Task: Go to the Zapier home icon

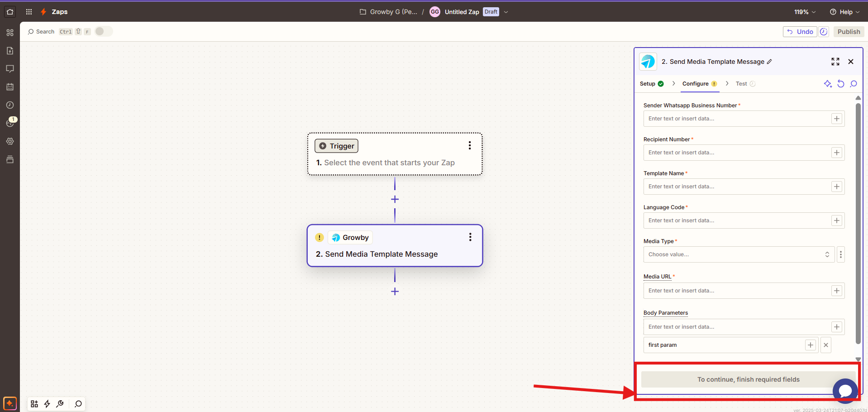Action: pos(10,12)
